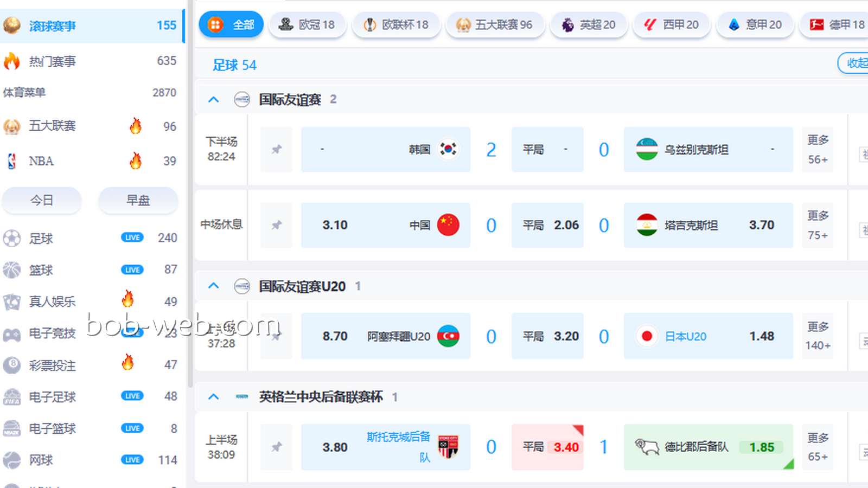Pick 日本U20 odds 1.48

point(709,336)
